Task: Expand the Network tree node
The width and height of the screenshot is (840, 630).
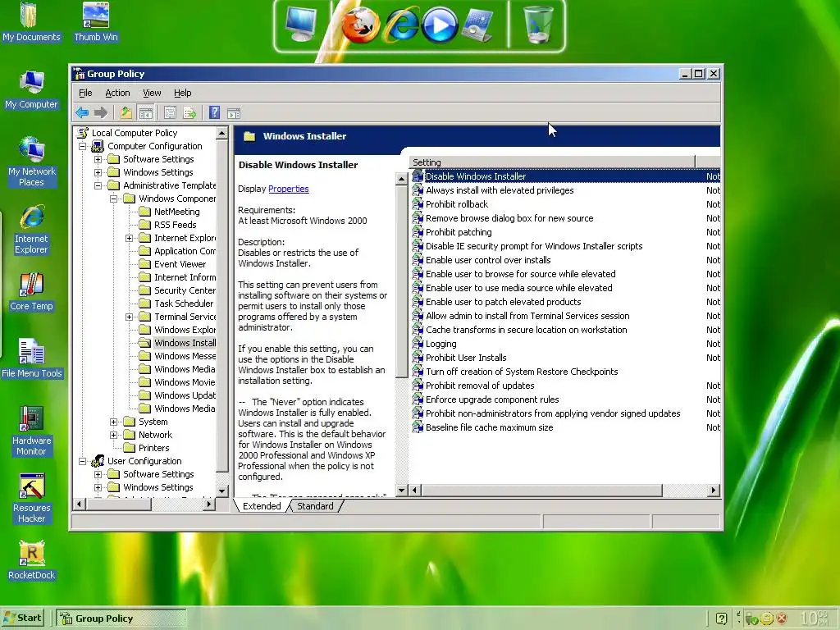Action: click(x=113, y=435)
